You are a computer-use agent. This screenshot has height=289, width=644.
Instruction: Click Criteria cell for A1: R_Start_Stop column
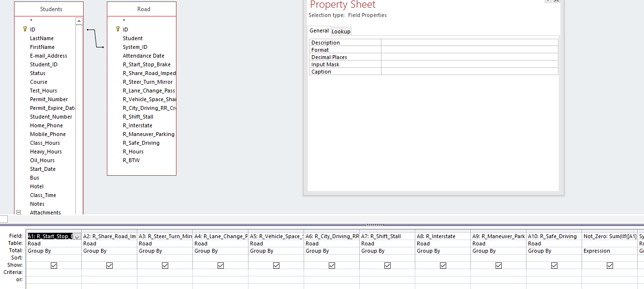point(54,273)
